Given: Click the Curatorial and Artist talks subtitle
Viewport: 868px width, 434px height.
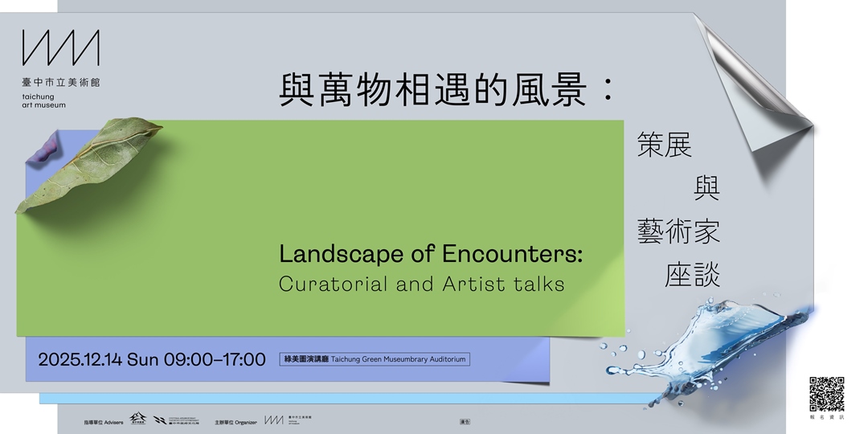Looking at the screenshot, I should (x=421, y=284).
